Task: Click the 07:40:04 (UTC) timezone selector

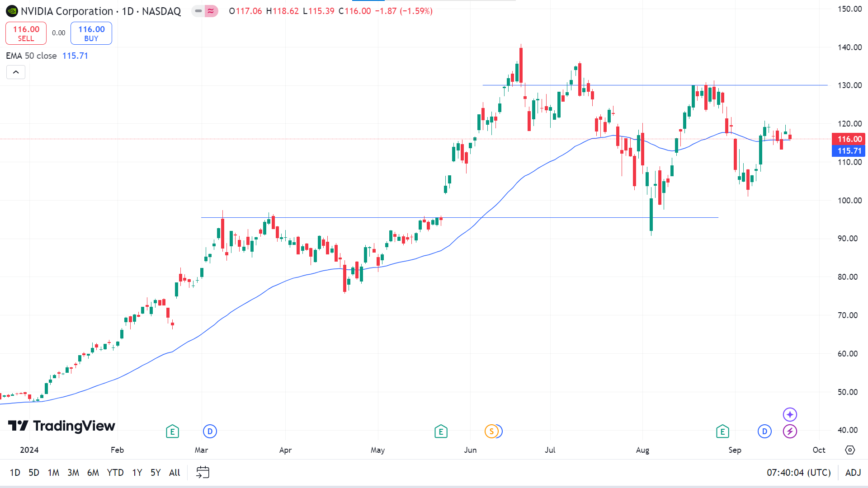Action: [x=799, y=473]
